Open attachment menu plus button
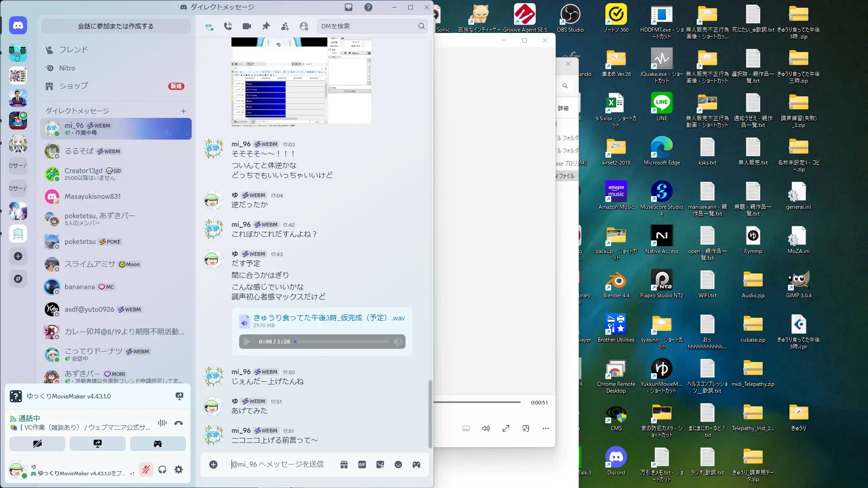Image resolution: width=868 pixels, height=488 pixels. [x=213, y=465]
